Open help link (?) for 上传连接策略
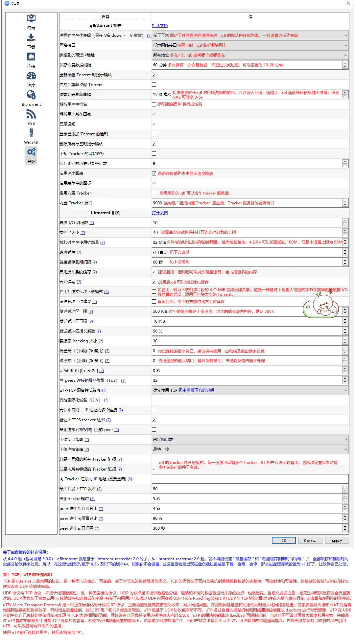355x644 pixels. (87, 449)
